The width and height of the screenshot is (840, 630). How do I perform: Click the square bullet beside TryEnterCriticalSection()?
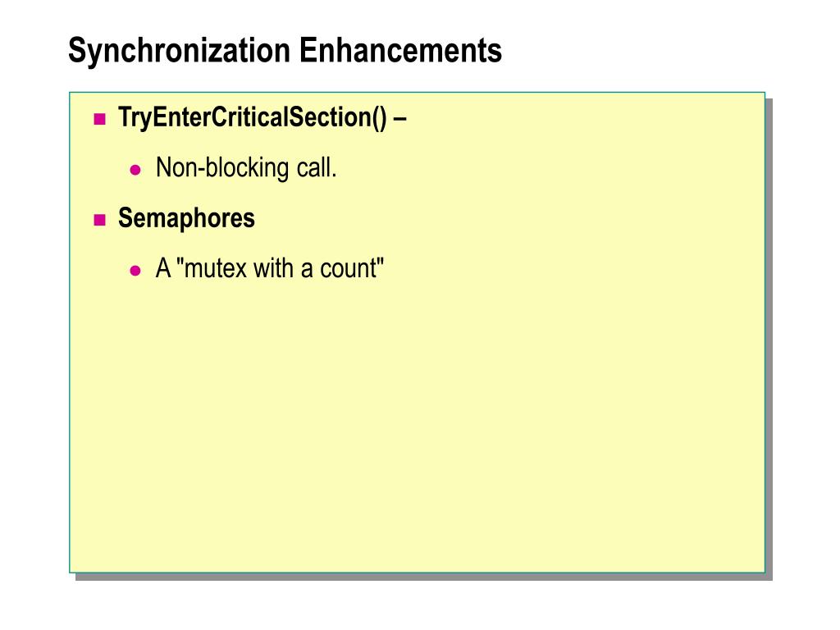tap(99, 119)
